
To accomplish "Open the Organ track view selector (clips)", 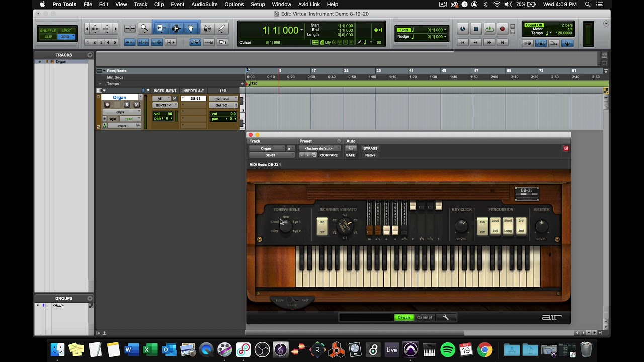I will 122,112.
